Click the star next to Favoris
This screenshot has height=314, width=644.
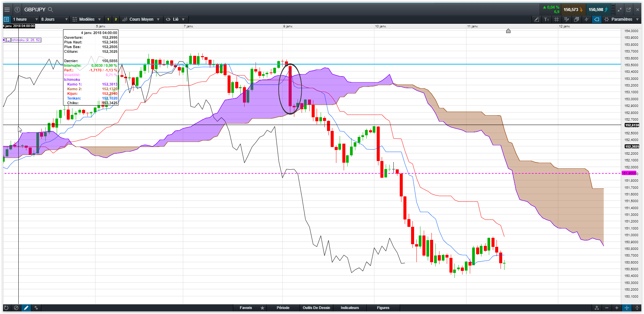[x=263, y=308]
